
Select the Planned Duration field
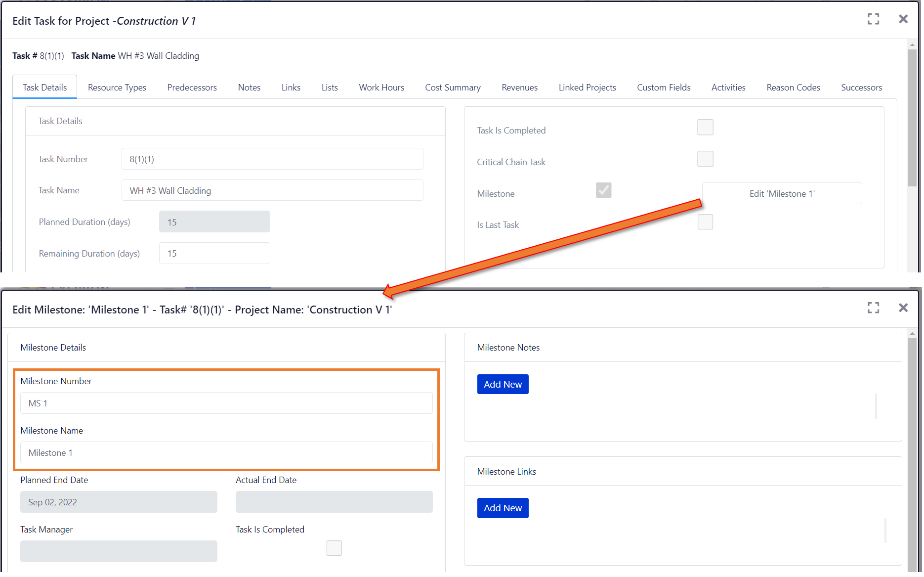tap(214, 222)
